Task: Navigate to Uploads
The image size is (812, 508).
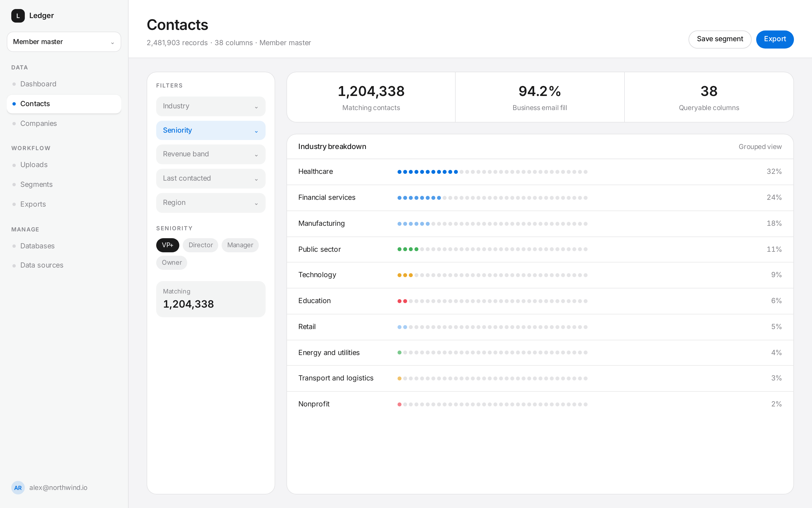Action: click(x=64, y=165)
